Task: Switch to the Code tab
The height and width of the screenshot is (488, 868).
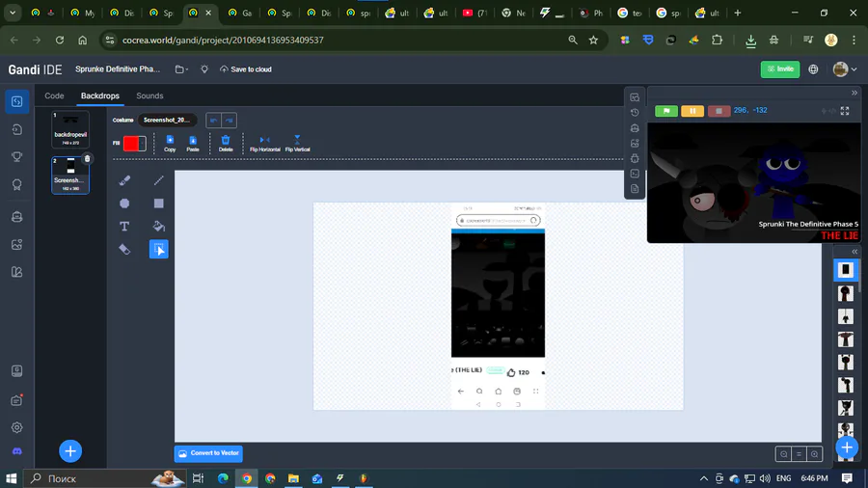Action: tap(54, 95)
